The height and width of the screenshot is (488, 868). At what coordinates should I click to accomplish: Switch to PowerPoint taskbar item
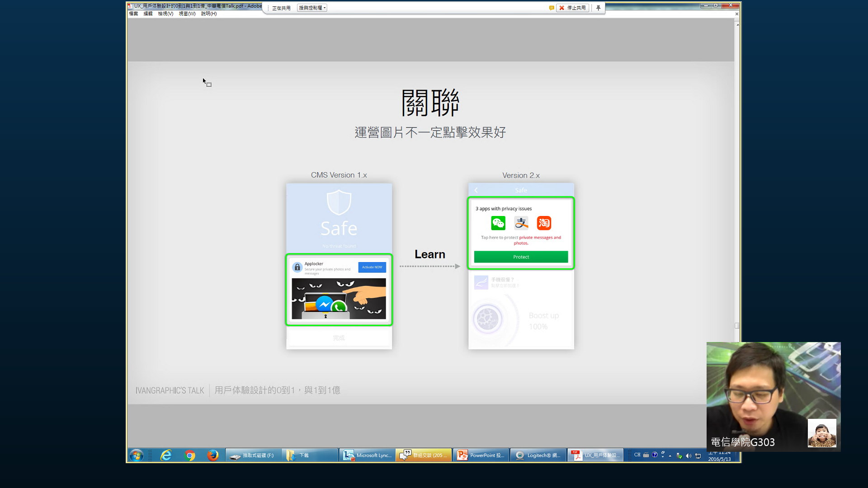[x=481, y=455]
